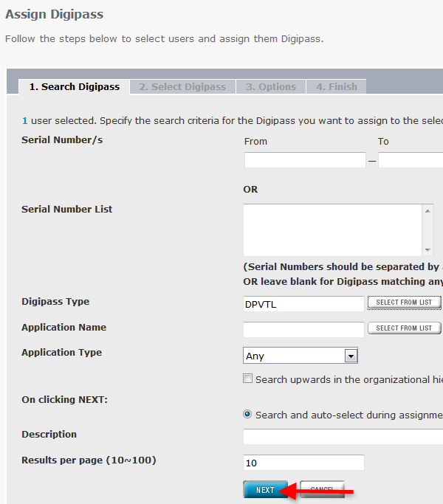Click the Serial Number From field
Image resolution: width=443 pixels, height=504 pixels.
pyautogui.click(x=305, y=160)
